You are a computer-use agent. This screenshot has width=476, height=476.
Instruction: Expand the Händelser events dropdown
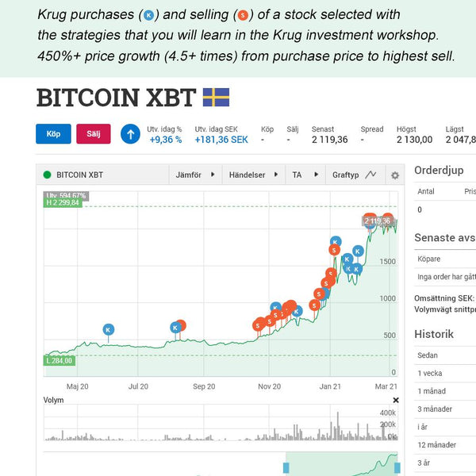tap(254, 175)
